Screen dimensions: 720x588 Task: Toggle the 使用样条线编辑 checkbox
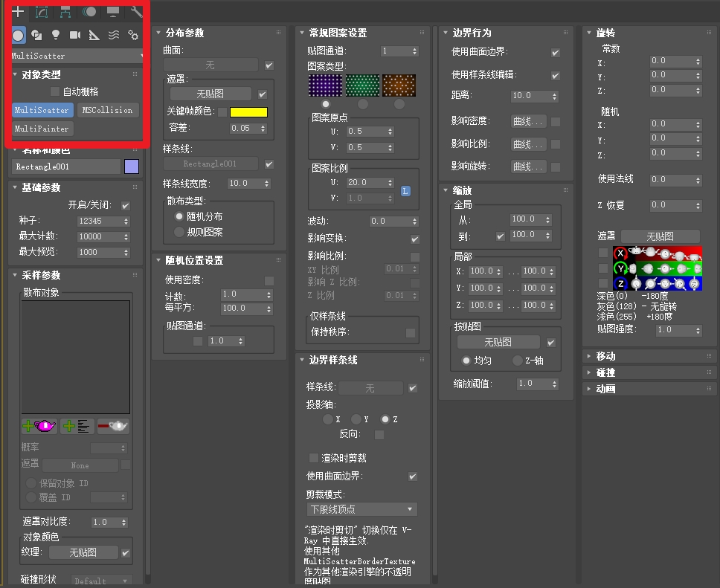555,75
